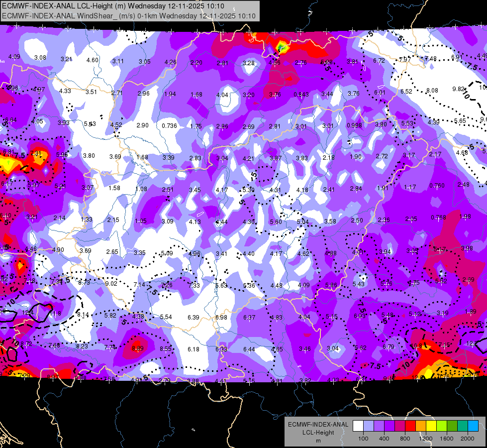Click the wind shear value 6.39
Image resolution: width=487 pixels, height=448 pixels.
[194, 317]
